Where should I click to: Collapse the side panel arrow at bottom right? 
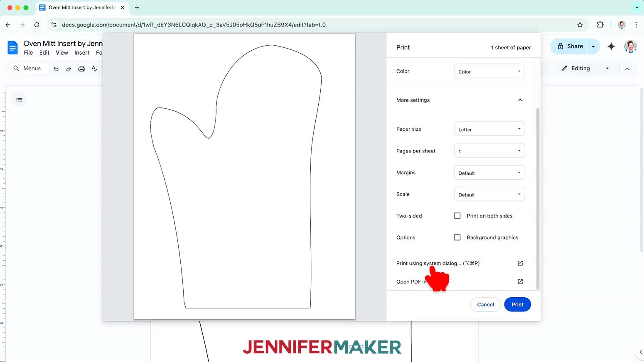click(x=640, y=352)
